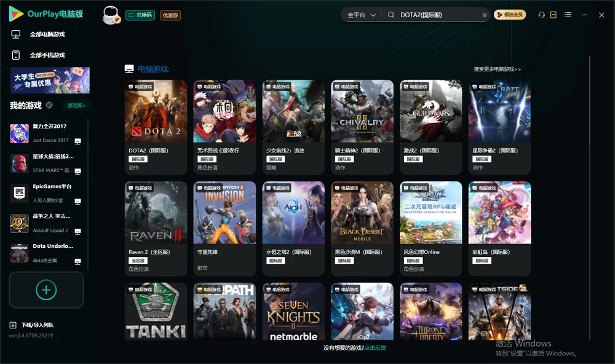Viewport: 615px width, 364px height.
Task: Click the 兑换码 redeem code button
Action: [140, 15]
